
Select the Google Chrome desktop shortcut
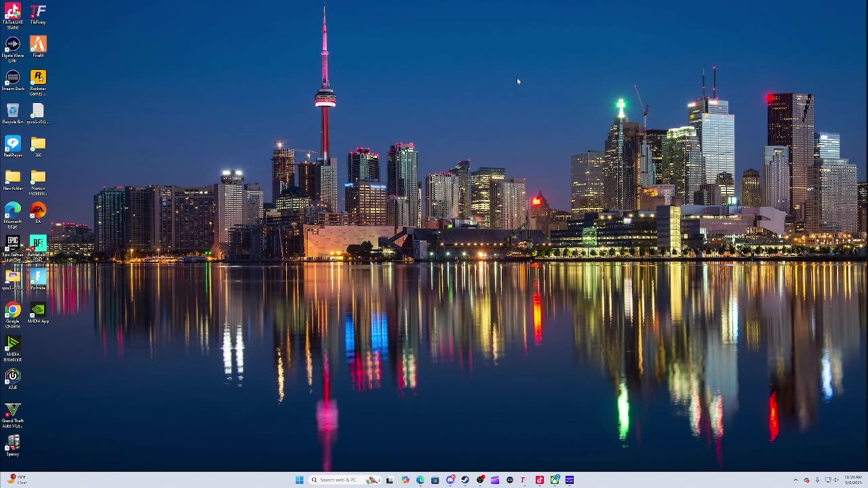tap(13, 314)
